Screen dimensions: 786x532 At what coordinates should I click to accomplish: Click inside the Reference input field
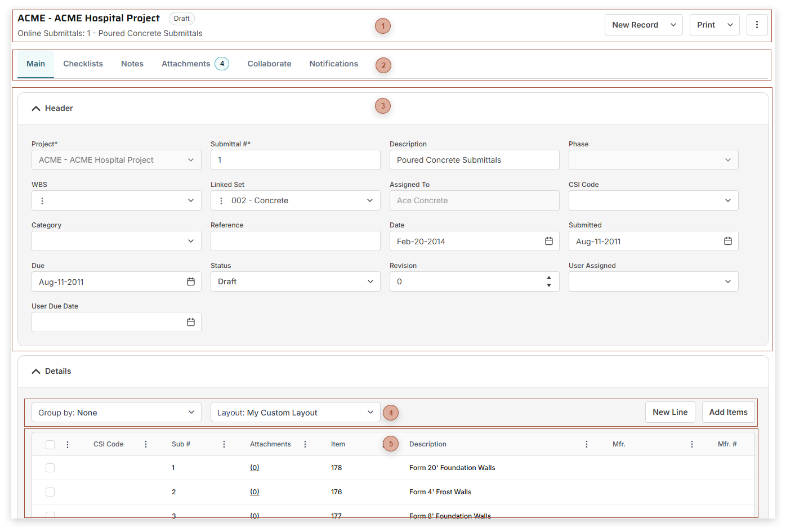[x=295, y=241]
